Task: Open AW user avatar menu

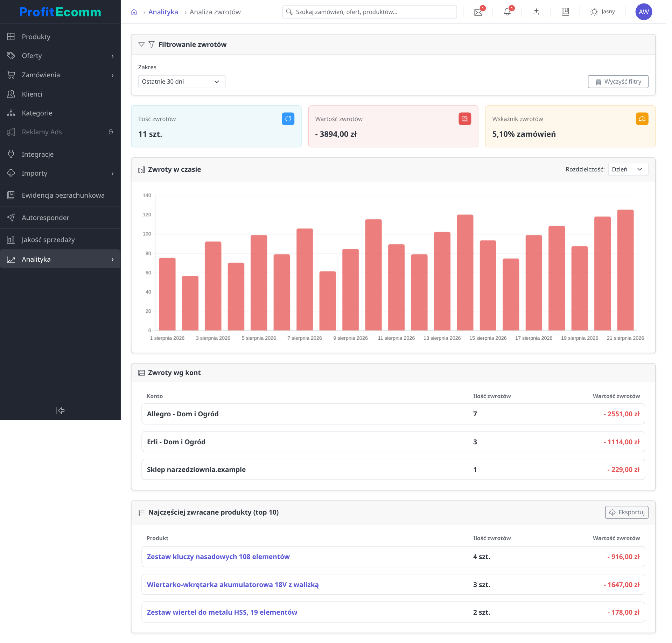Action: coord(644,12)
